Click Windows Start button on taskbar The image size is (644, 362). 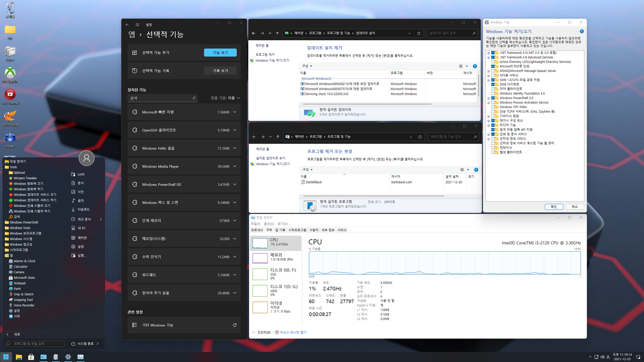[6, 357]
